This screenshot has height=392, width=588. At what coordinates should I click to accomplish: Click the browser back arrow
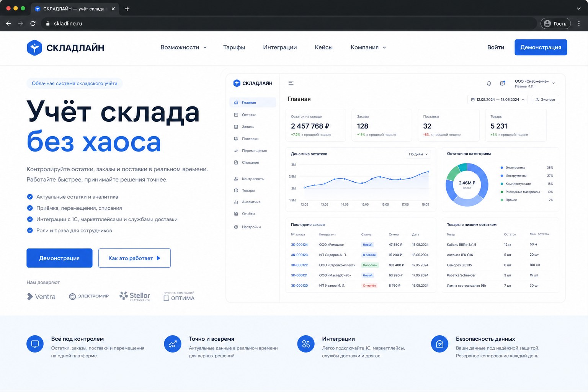pyautogui.click(x=8, y=23)
